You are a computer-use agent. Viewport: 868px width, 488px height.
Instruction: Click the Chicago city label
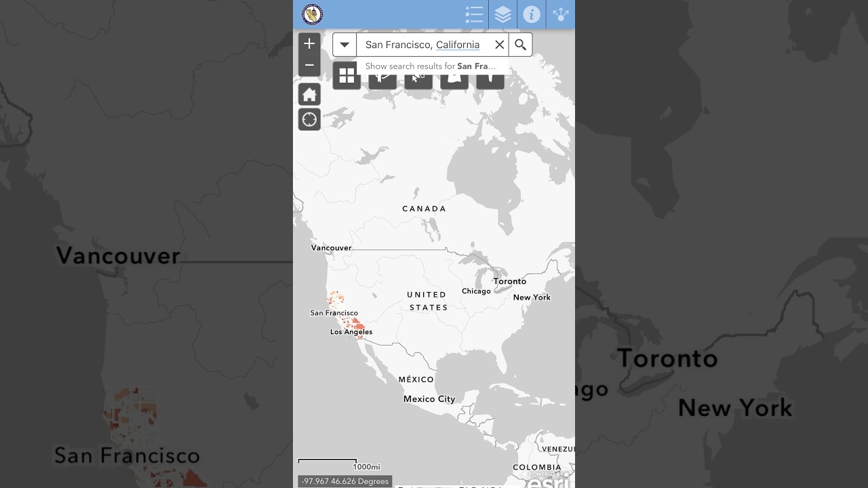coord(476,291)
